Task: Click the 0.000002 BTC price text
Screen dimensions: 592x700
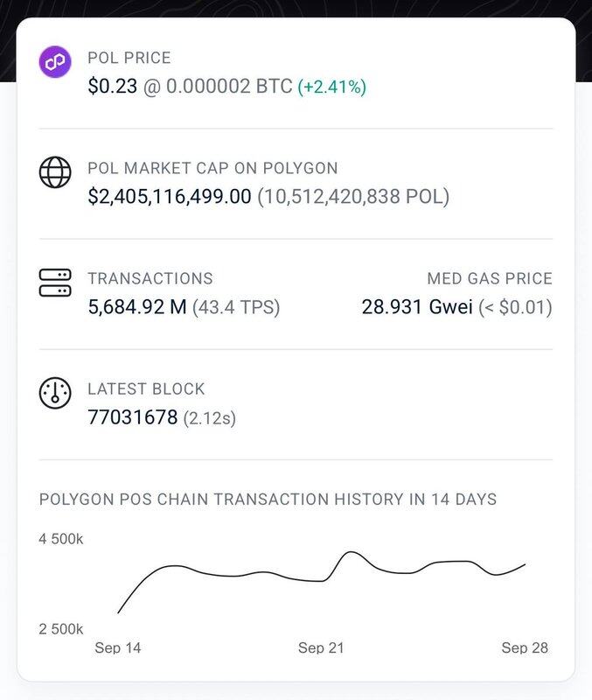Action: 229,86
